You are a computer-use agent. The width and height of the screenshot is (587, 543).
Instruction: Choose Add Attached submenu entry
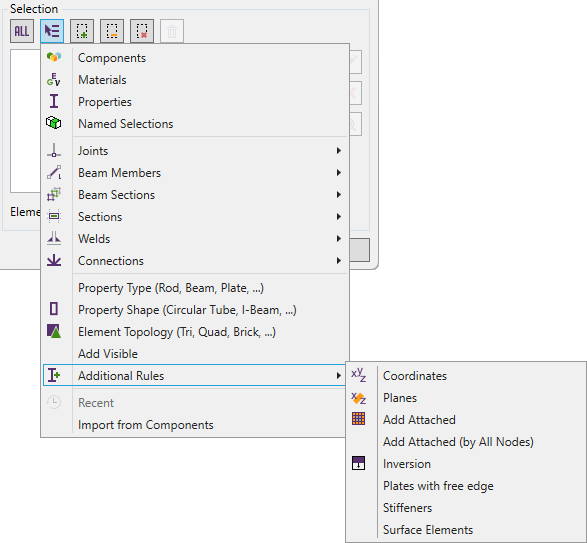pyautogui.click(x=466, y=419)
